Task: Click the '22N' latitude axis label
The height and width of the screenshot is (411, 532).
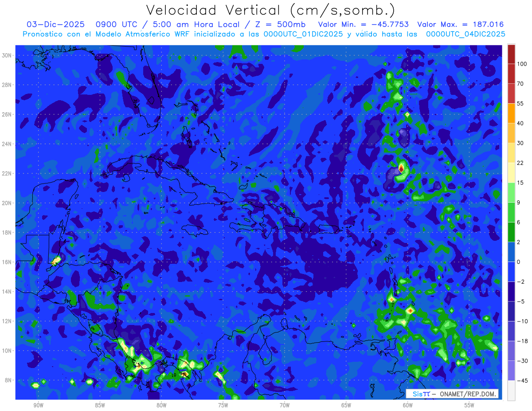Action: 8,173
